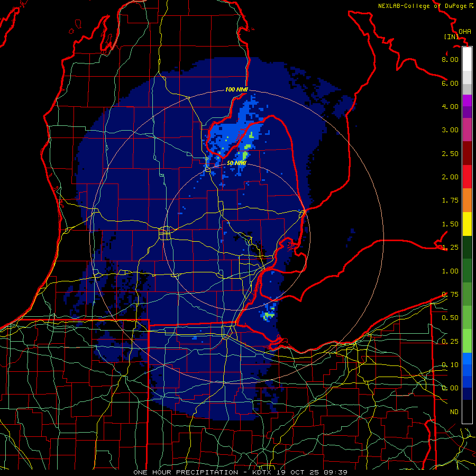Click the 4.00 scale value
Viewport: 476px width, 476px height.
450,106
